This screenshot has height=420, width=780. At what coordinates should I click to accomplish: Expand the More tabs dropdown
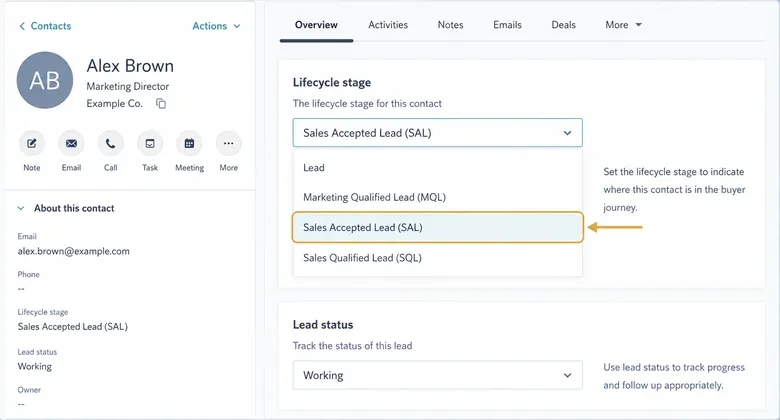coord(623,25)
